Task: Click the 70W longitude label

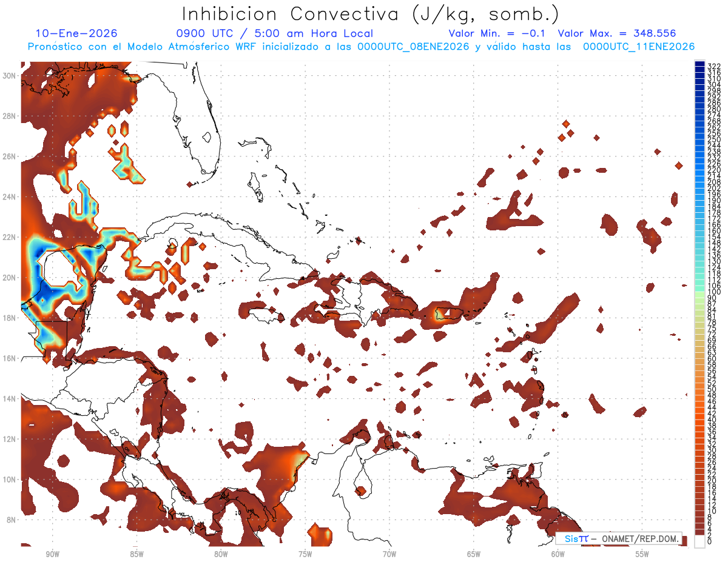Action: tap(389, 554)
